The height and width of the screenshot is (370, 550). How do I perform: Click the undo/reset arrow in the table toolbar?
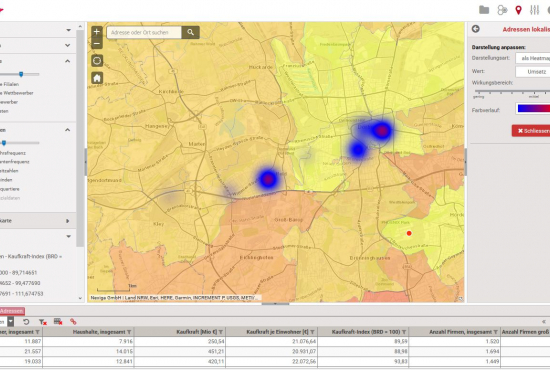[x=26, y=322]
